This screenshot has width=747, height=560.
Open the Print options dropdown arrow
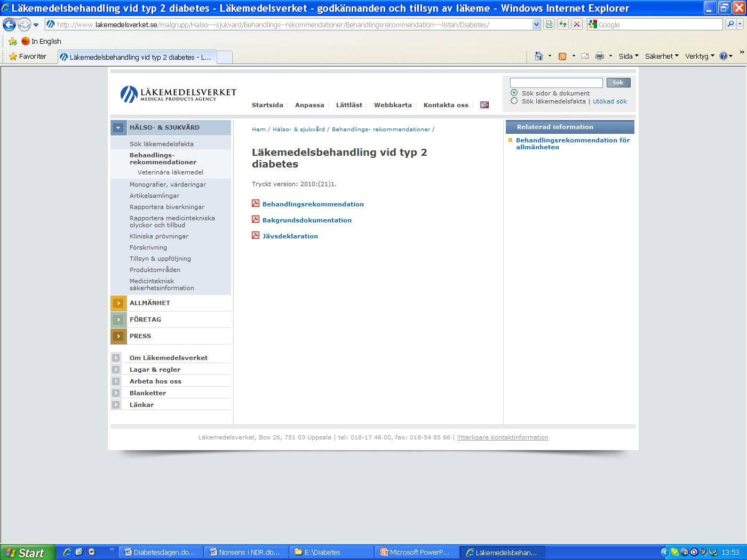coord(610,56)
